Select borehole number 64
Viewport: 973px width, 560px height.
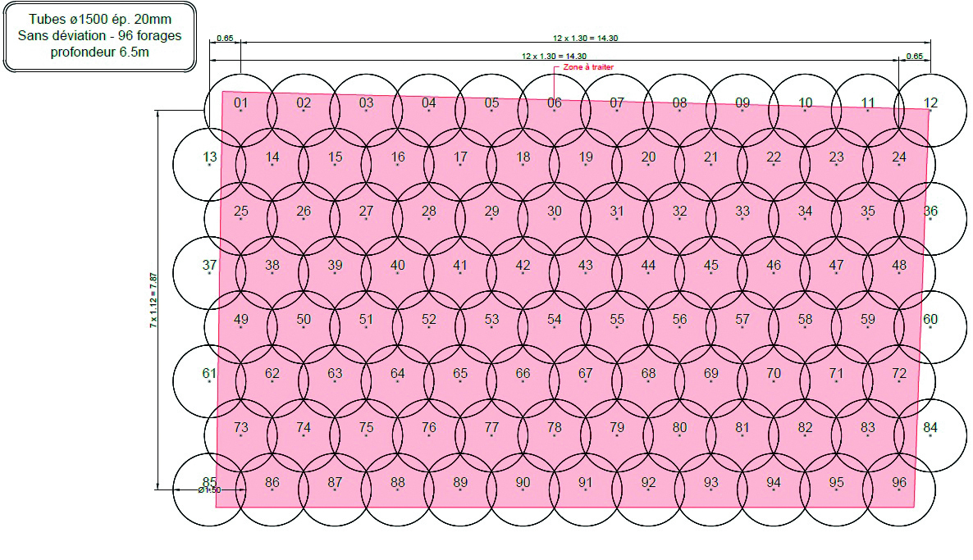tap(398, 373)
